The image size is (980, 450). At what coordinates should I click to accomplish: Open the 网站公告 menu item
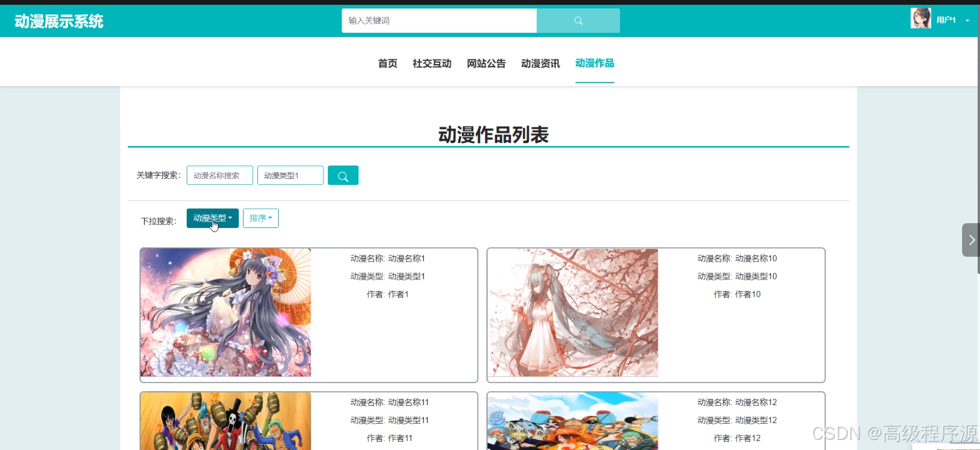click(486, 63)
